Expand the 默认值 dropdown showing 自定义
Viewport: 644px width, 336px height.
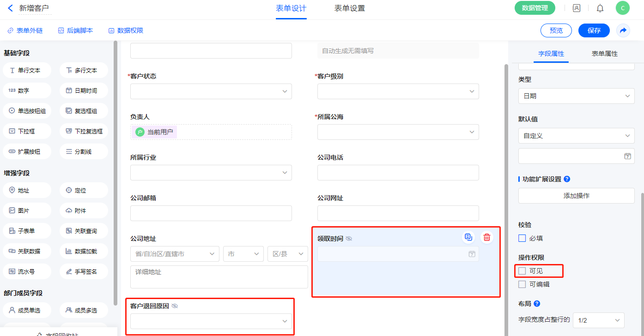(576, 136)
